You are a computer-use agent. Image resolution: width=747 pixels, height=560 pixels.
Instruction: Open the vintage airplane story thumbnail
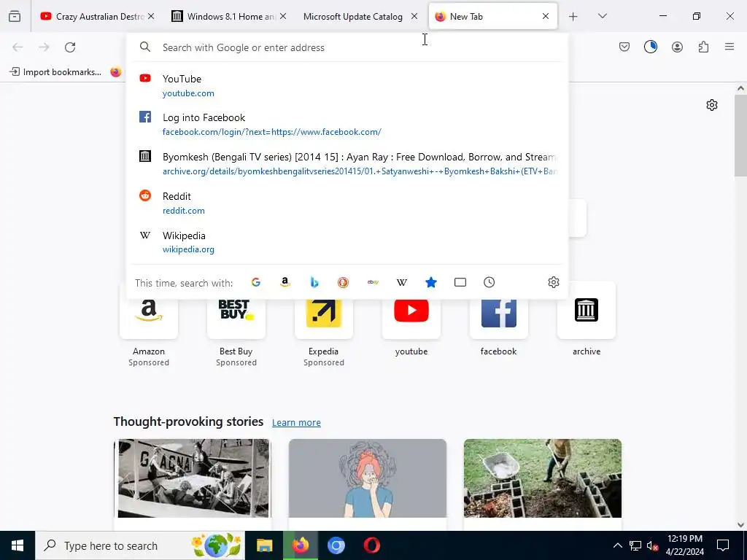click(x=193, y=478)
